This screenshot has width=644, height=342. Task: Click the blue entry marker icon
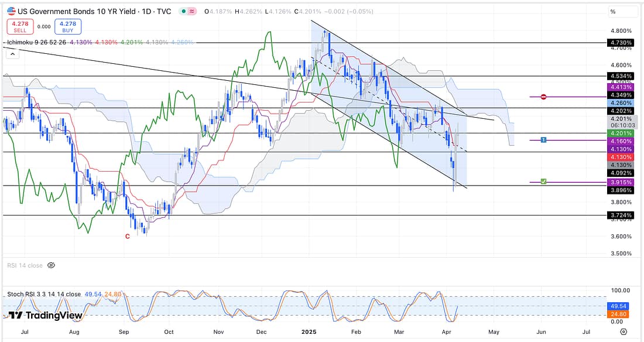click(544, 140)
